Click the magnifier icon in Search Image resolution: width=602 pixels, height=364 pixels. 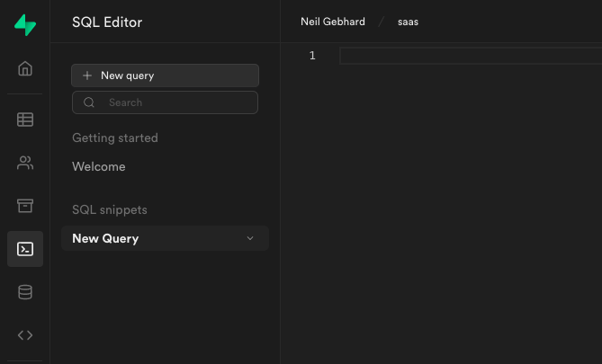coord(89,102)
